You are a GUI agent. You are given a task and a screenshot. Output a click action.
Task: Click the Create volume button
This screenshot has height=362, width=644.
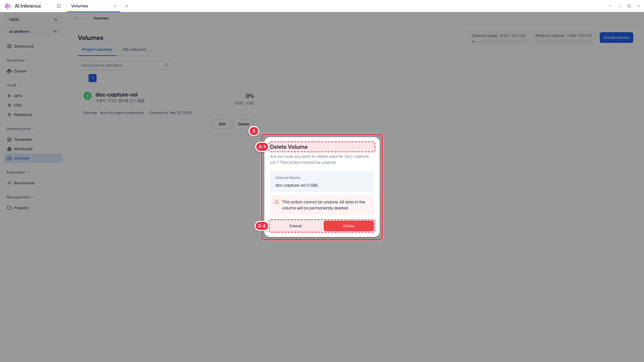[616, 38]
